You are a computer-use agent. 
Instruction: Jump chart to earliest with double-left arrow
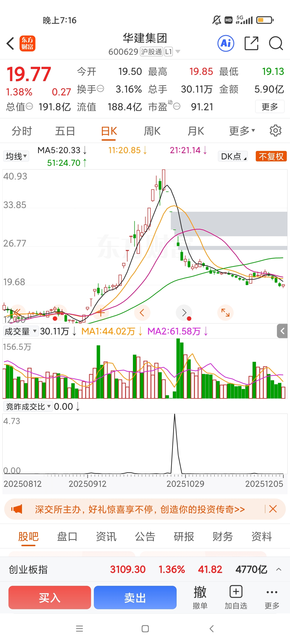[x=18, y=312]
